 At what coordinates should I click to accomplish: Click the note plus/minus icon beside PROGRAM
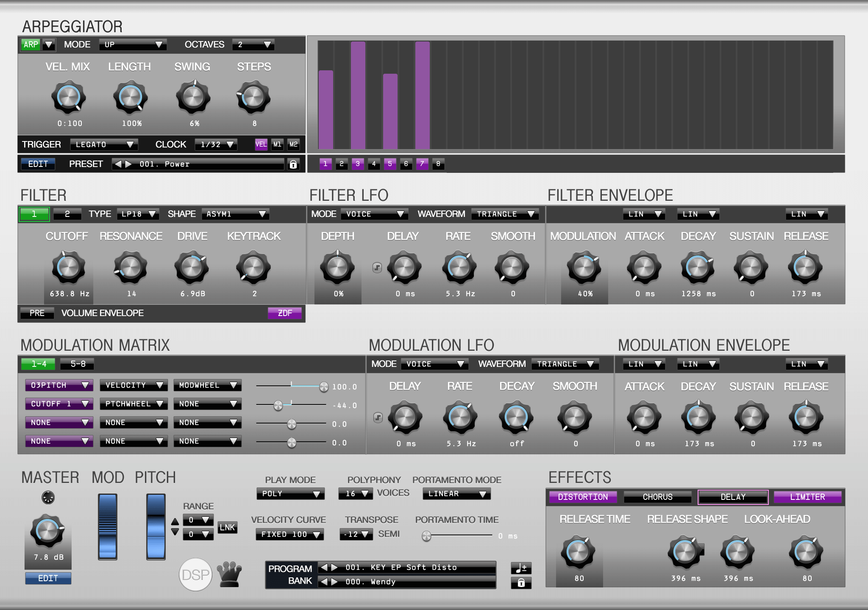click(x=521, y=568)
